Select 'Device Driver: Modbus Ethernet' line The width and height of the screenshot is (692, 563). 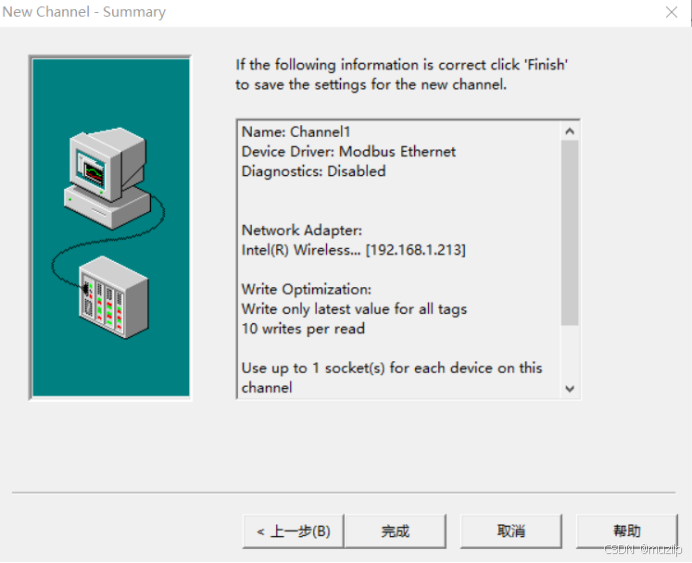click(348, 152)
